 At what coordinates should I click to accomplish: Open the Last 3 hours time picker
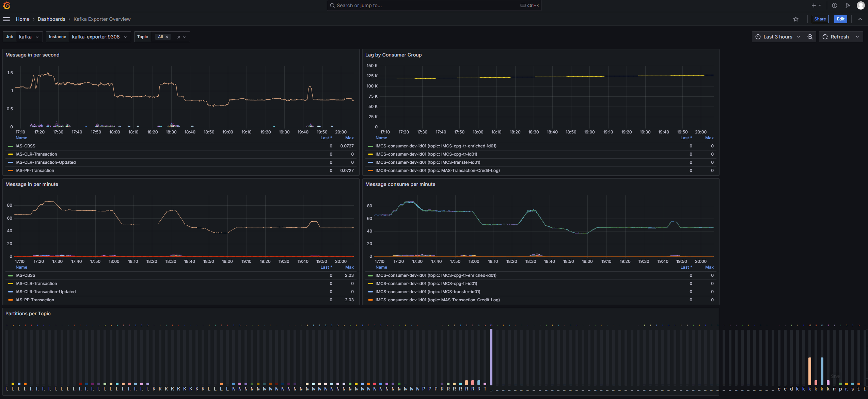pyautogui.click(x=777, y=37)
